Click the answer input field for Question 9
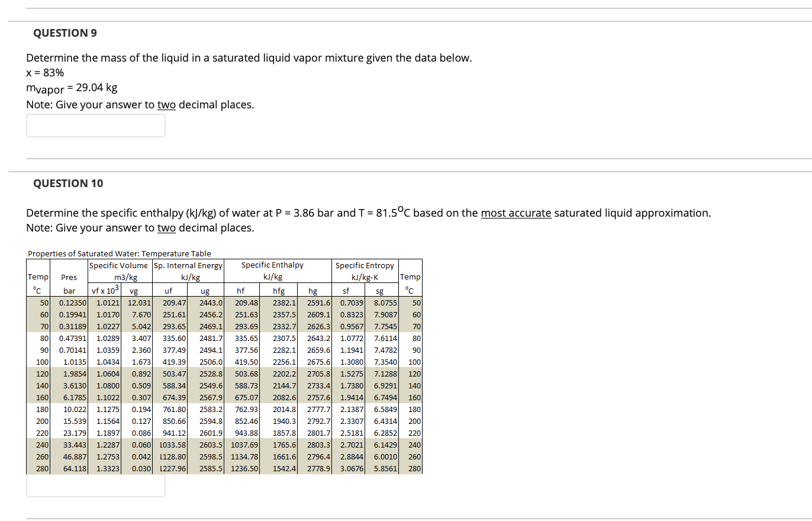 95,125
